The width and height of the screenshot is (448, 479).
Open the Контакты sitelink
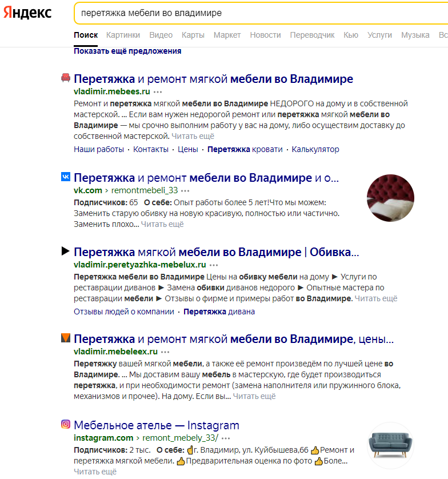[x=151, y=149]
